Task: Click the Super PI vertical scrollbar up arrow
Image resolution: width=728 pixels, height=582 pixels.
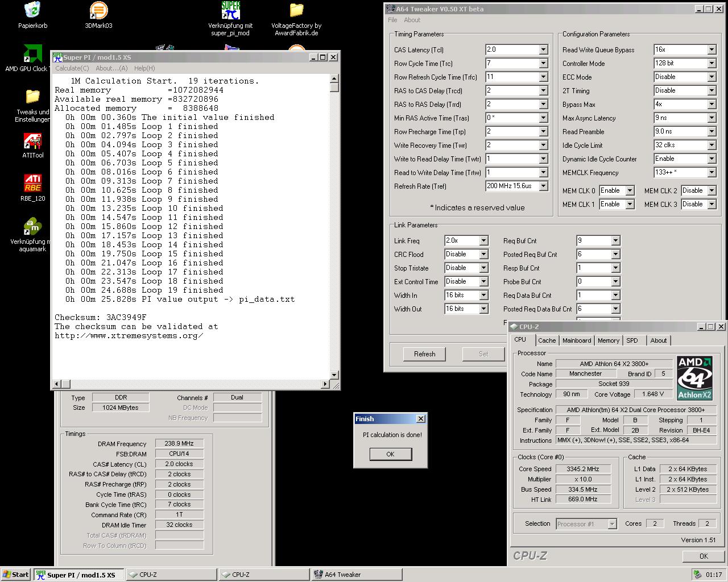Action: pos(334,79)
